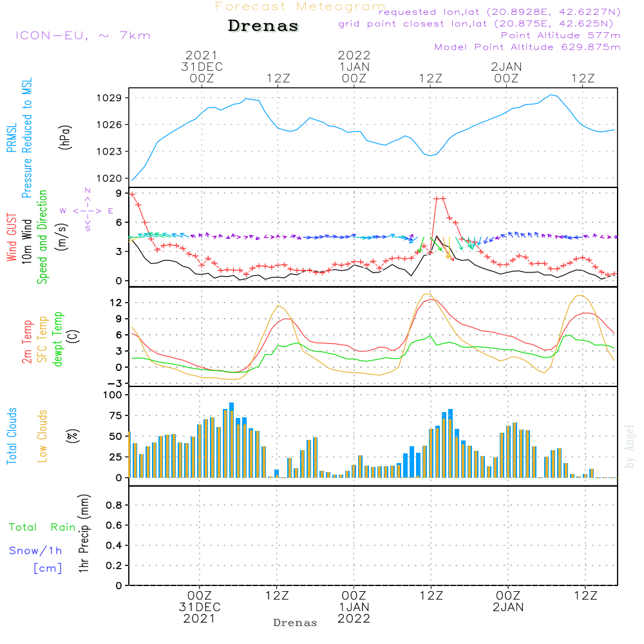Select the -3 temperature axis value

(x=114, y=384)
